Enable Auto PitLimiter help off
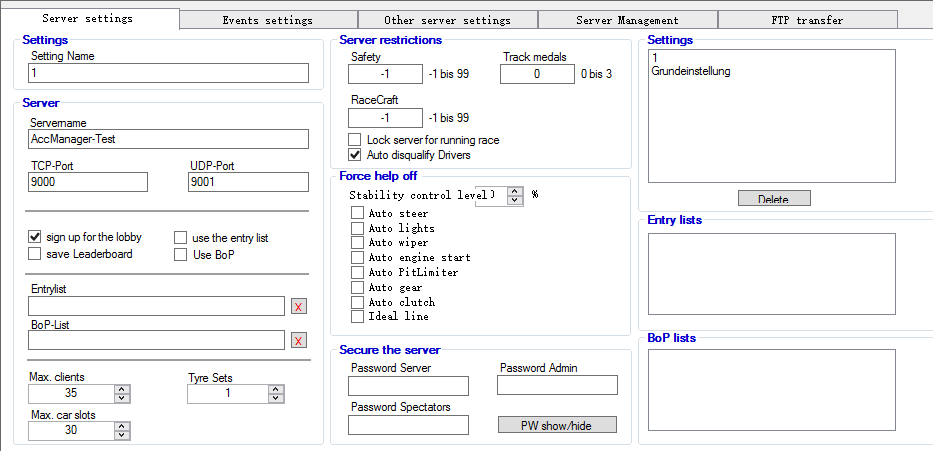 point(357,272)
